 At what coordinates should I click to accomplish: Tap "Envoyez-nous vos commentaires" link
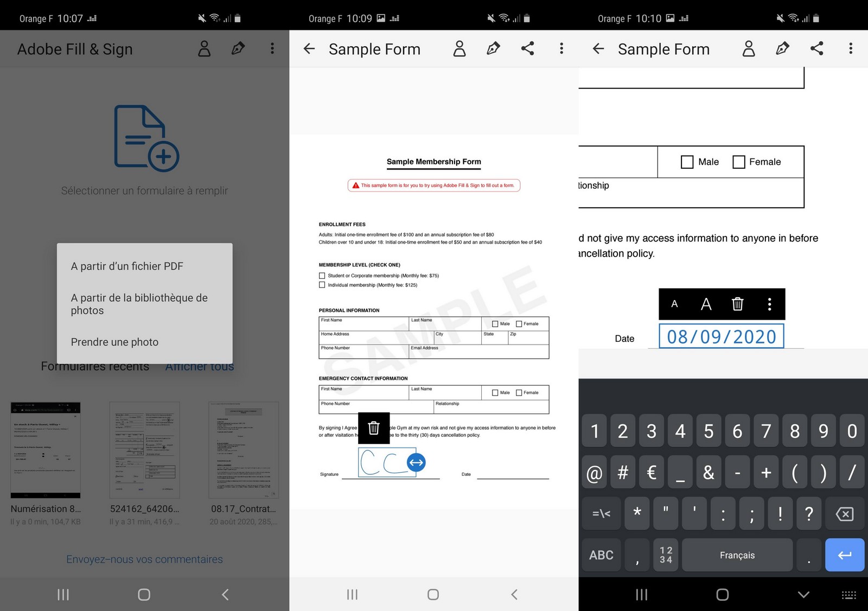click(144, 559)
